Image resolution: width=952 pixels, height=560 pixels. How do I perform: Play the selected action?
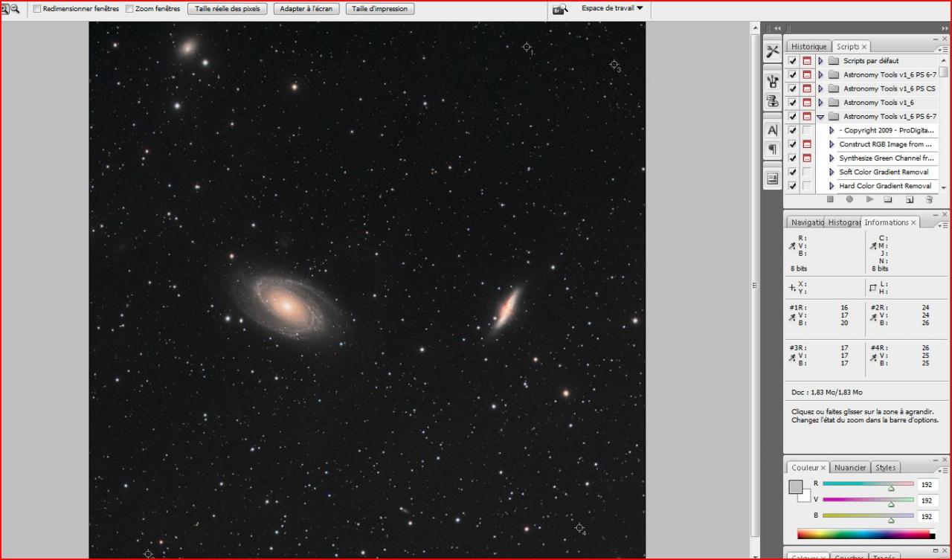pos(869,199)
